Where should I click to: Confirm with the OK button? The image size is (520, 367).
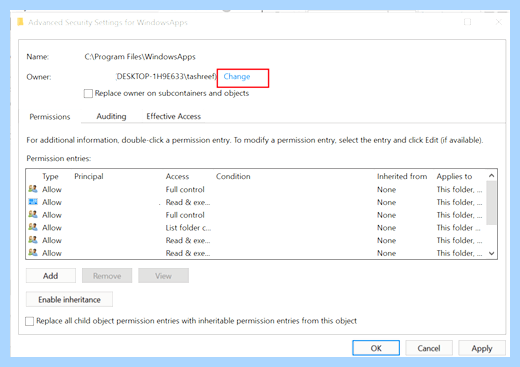coord(376,348)
